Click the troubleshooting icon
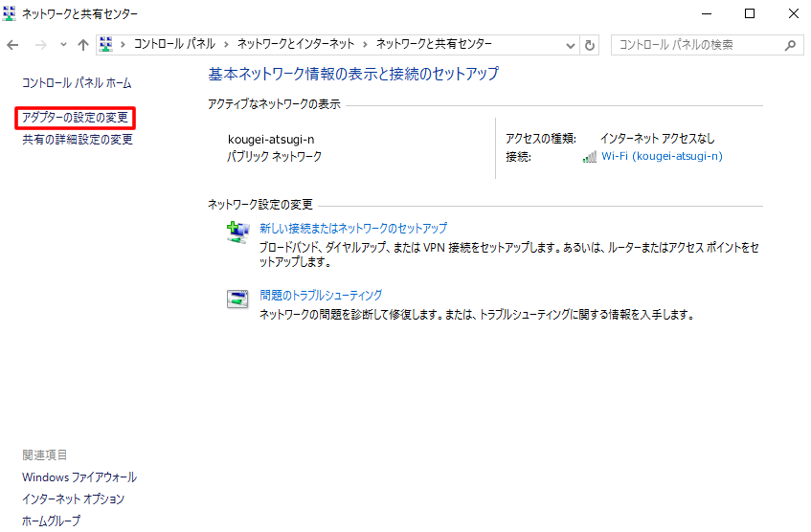This screenshot has height=532, width=811. 237,299
